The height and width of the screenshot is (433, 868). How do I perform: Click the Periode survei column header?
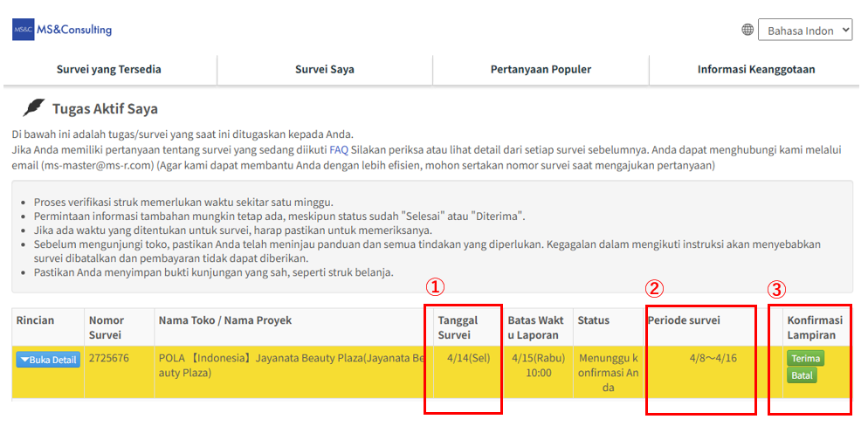(x=685, y=320)
